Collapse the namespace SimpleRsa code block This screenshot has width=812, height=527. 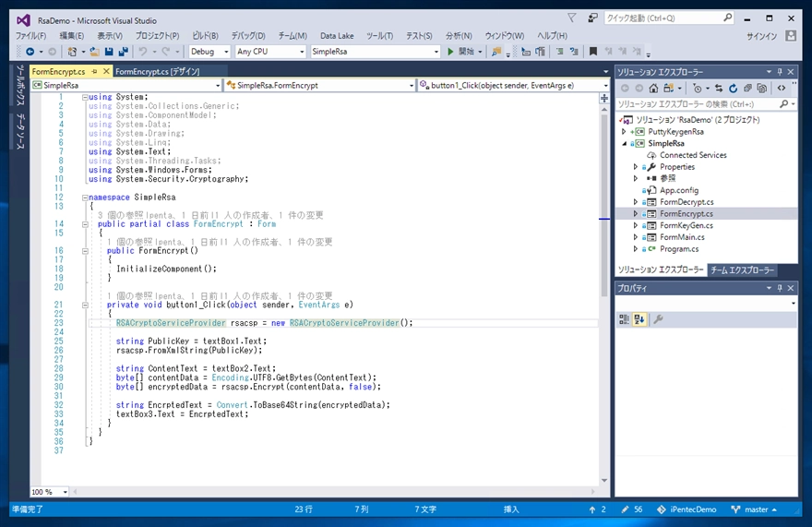(85, 198)
